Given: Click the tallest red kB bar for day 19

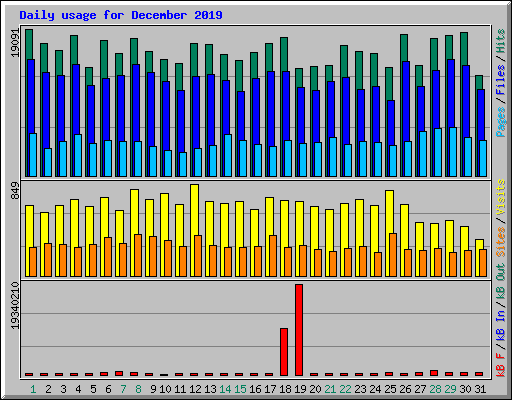Looking at the screenshot, I should [x=299, y=330].
